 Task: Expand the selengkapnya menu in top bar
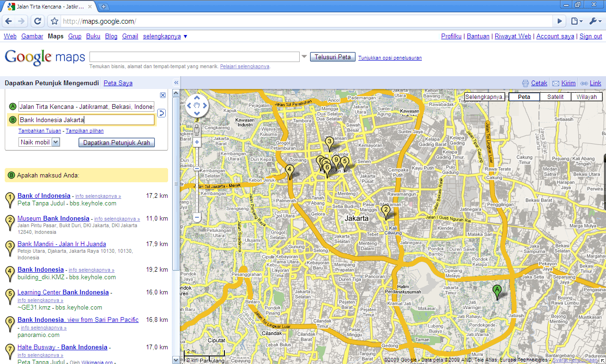pyautogui.click(x=165, y=36)
